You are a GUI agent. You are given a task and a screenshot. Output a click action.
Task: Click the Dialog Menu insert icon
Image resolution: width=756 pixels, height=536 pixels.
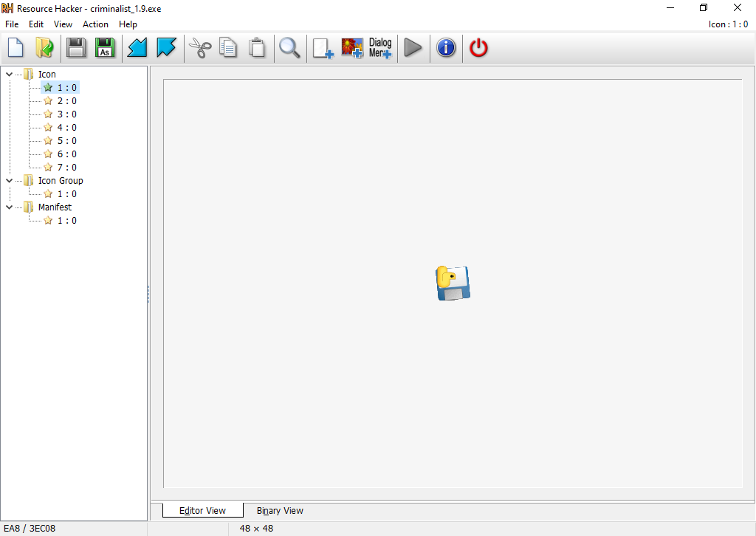pos(380,49)
